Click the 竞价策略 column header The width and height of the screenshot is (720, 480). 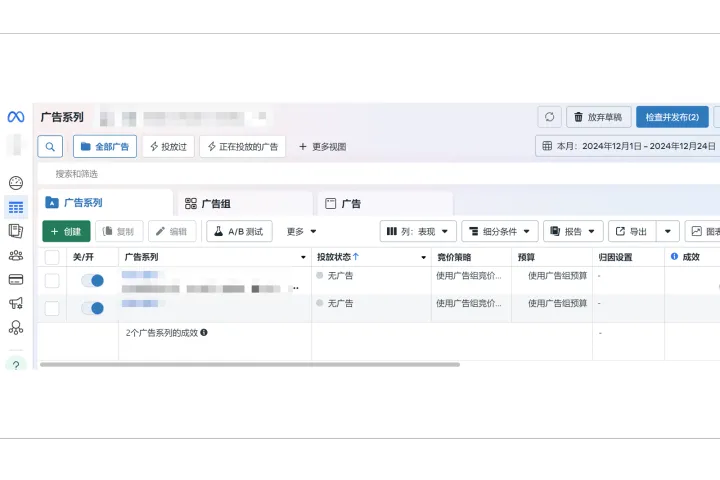tap(454, 257)
